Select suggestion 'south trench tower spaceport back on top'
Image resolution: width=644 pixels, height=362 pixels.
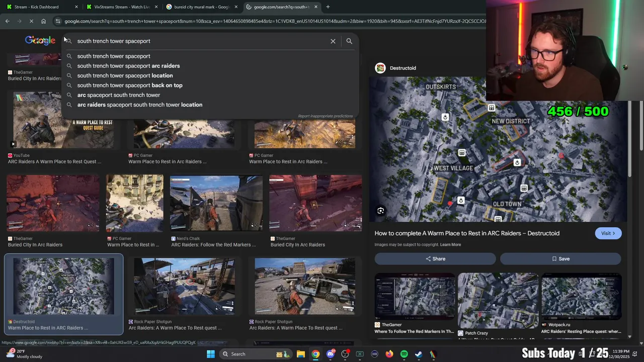pos(211,85)
